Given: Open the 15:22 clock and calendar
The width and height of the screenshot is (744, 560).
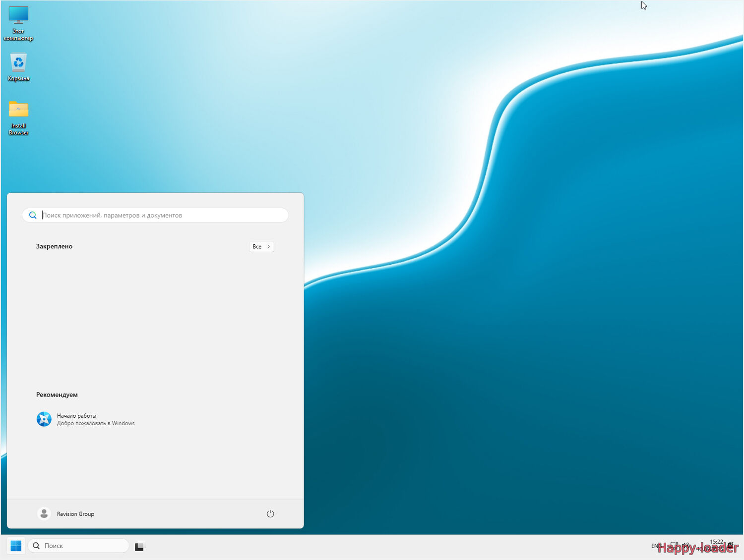Looking at the screenshot, I should click(x=716, y=545).
